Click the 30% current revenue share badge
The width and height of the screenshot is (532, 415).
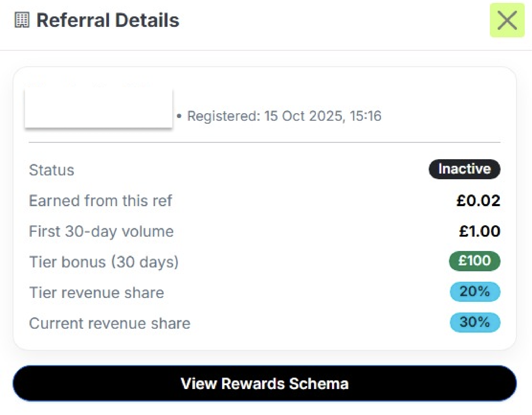(474, 322)
